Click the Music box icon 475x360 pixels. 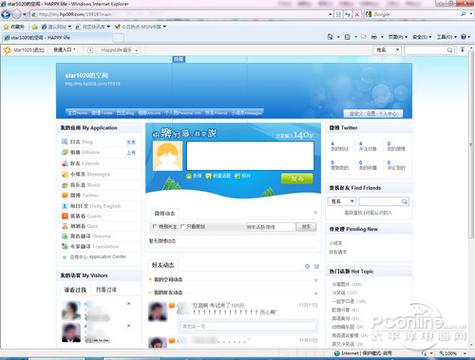(x=65, y=185)
